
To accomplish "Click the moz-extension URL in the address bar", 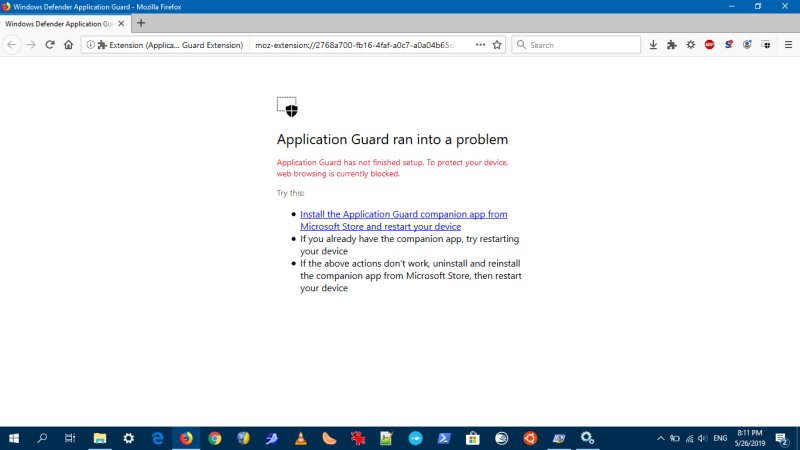I will click(x=354, y=45).
